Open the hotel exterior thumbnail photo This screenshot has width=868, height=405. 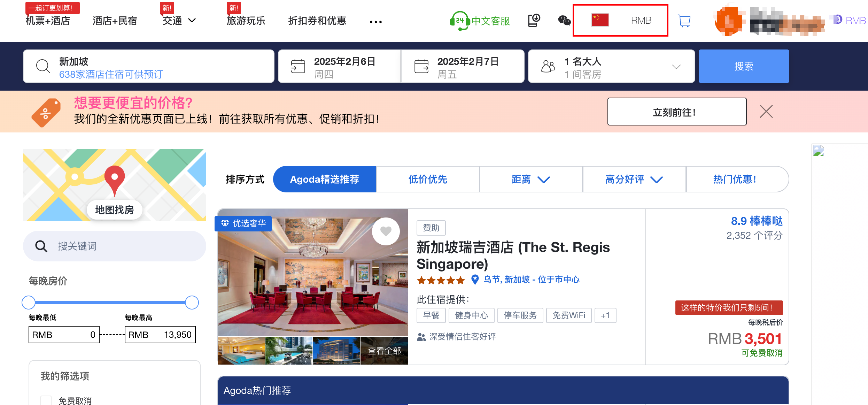point(336,351)
